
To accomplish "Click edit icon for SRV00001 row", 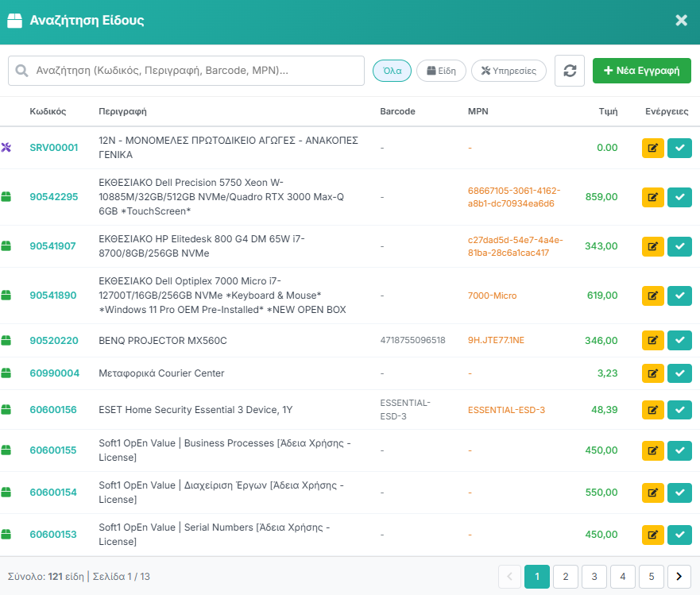I will 653,148.
